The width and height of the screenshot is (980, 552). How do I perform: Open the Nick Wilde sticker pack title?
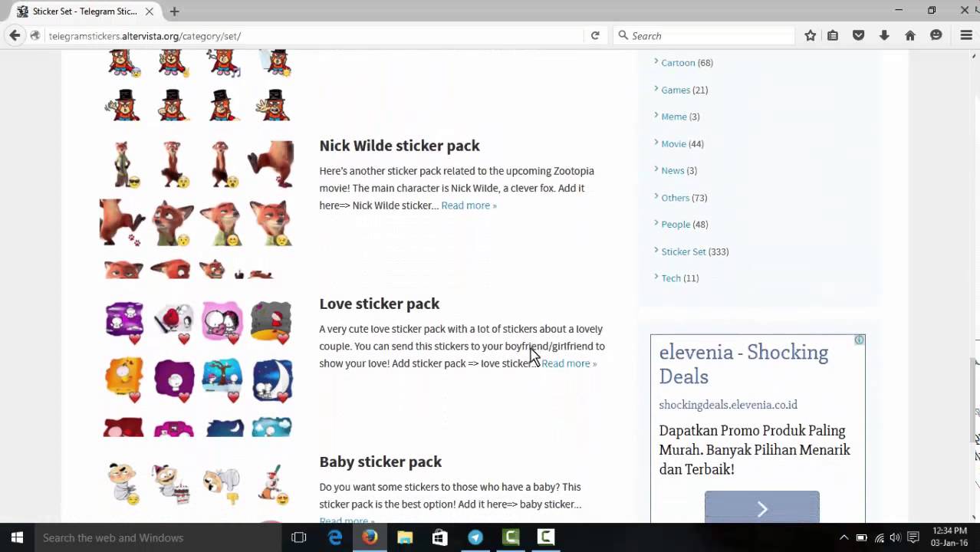click(x=400, y=146)
